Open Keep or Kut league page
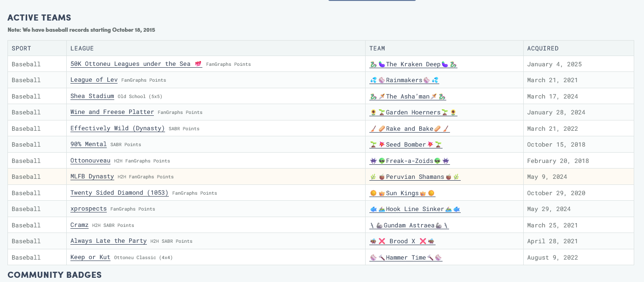644x282 pixels. [x=90, y=257]
